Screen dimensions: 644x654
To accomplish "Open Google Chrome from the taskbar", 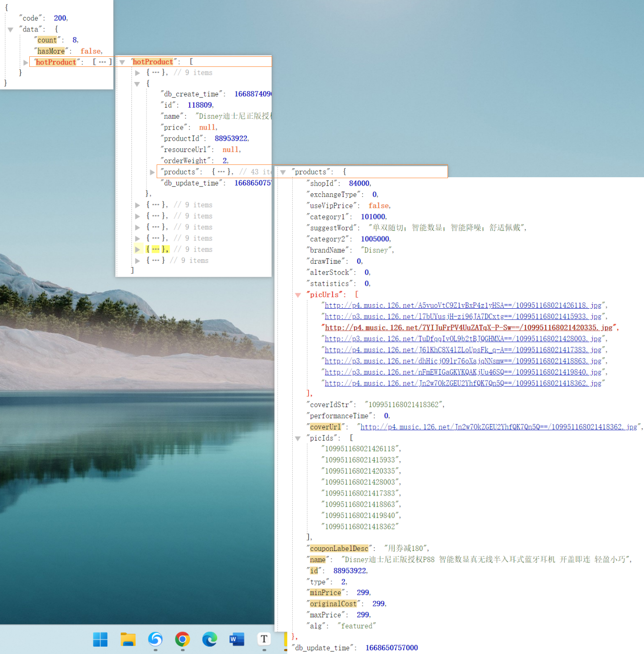I will click(182, 639).
